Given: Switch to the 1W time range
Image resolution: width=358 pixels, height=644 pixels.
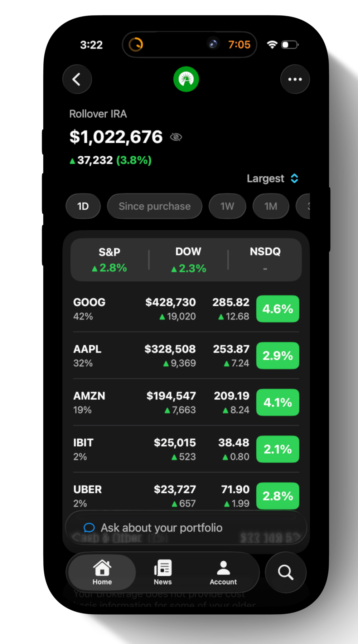Looking at the screenshot, I should point(227,206).
